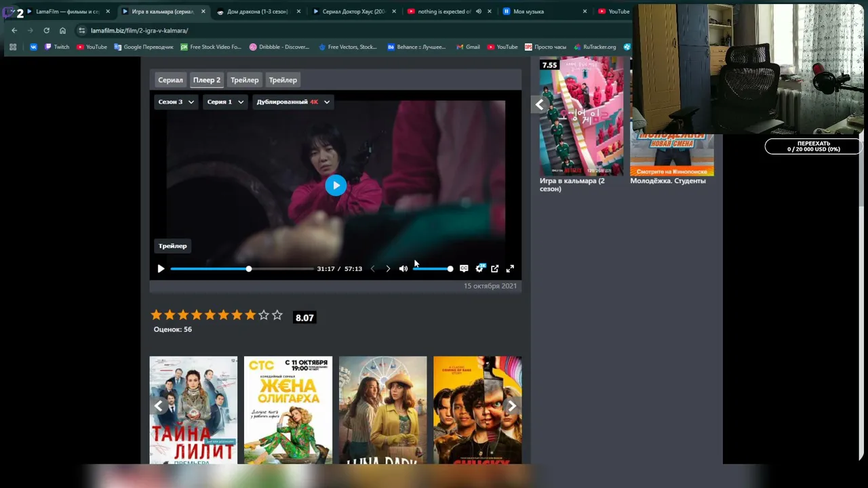Image resolution: width=868 pixels, height=488 pixels.
Task: Click the ПЕРЕЕХАТЬ donation goal widget
Action: click(x=814, y=146)
